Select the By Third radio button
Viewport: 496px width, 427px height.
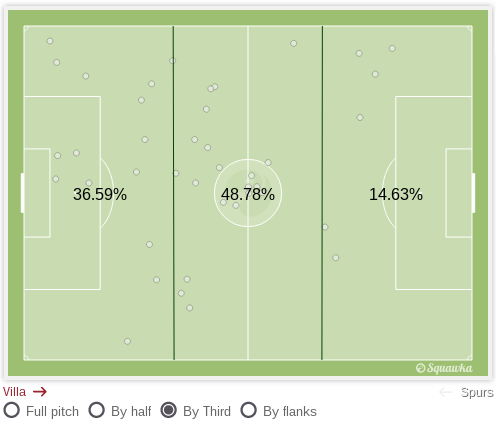click(169, 410)
